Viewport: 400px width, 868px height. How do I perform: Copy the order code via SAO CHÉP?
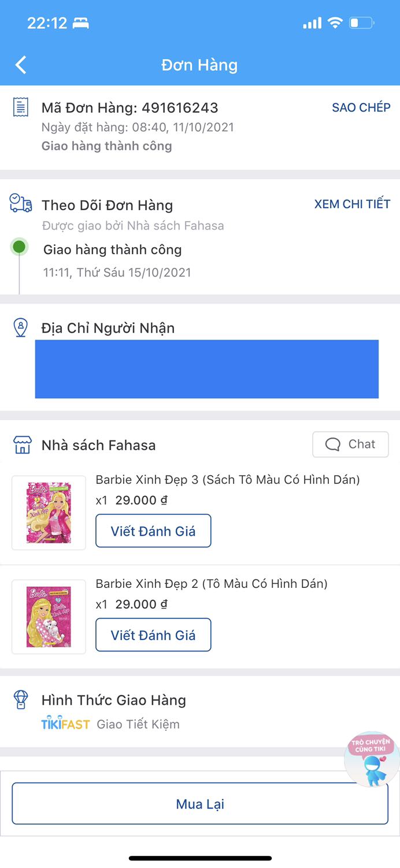coord(360,108)
